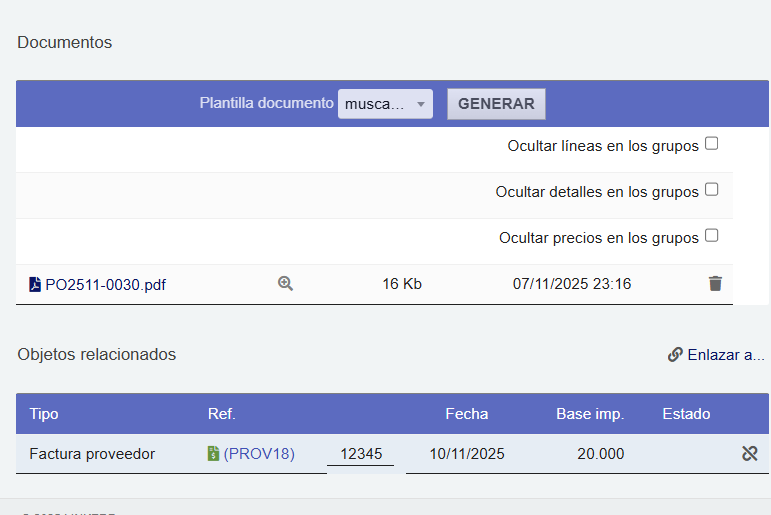771x515 pixels.
Task: Click the chain-link icon beside Enlazar a
Action: coord(675,354)
